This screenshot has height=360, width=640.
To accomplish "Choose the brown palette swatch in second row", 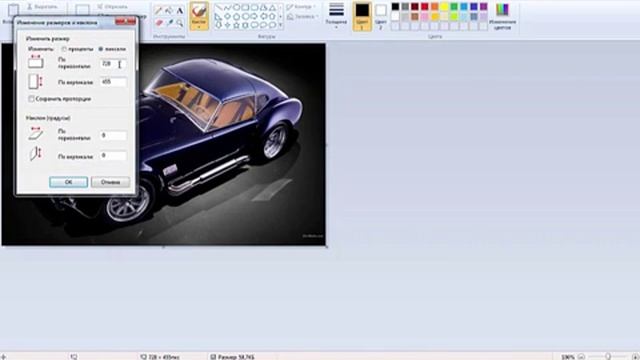I will click(415, 17).
